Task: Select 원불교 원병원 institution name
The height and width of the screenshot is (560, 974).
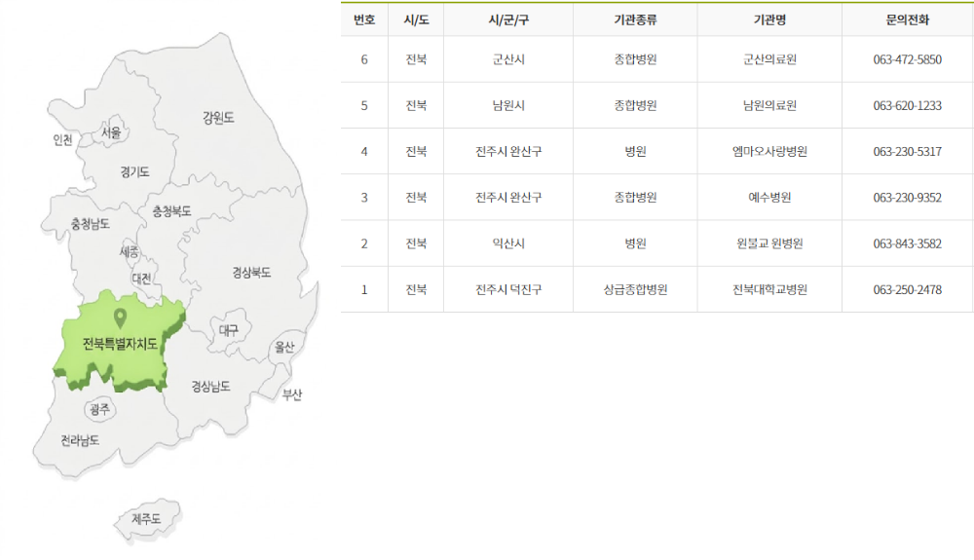Action: 769,243
